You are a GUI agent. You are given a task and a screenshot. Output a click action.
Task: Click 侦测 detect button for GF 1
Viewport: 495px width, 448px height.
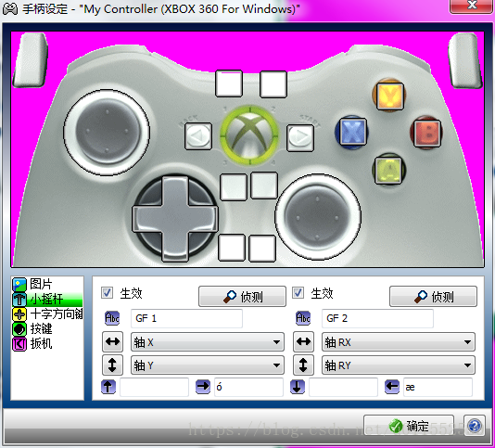click(242, 297)
